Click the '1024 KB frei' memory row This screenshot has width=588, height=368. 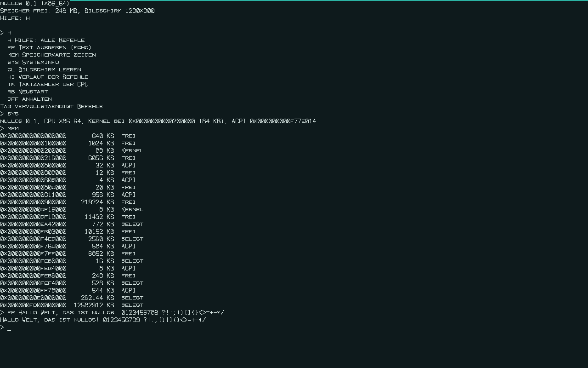68,143
